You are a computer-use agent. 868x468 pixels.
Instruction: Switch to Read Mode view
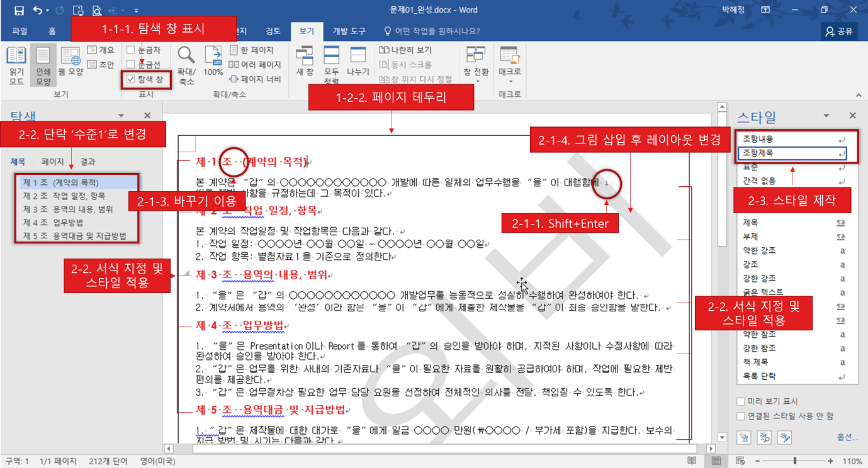[x=16, y=65]
